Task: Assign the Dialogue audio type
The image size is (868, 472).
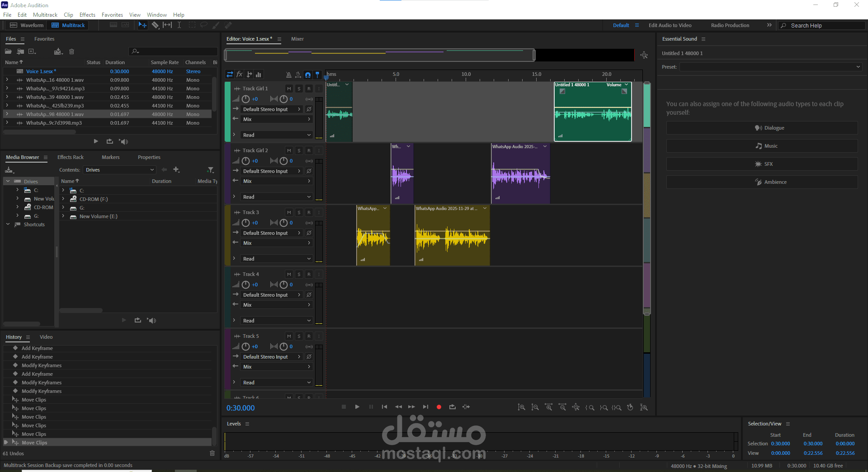Action: [762, 128]
